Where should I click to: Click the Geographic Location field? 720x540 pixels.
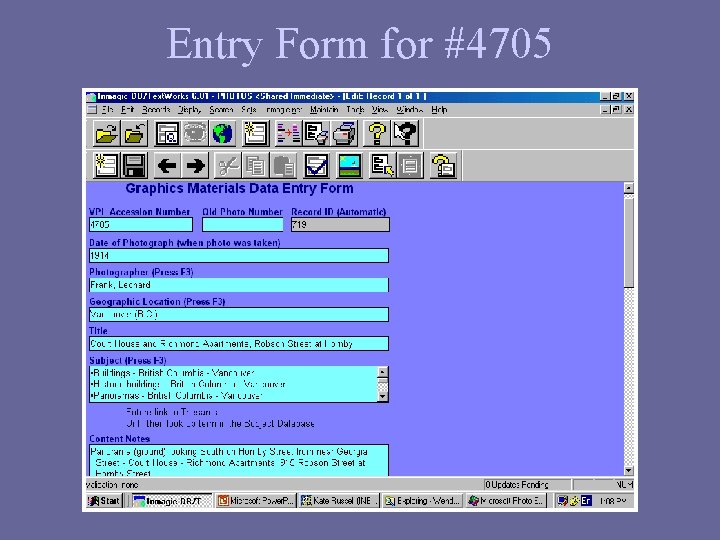[x=239, y=315]
